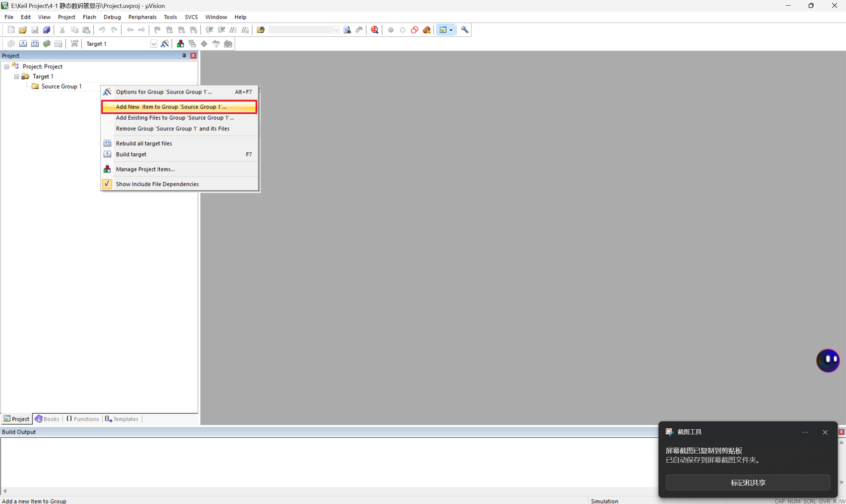Switch to the Functions tab
This screenshot has height=504, width=846.
[83, 419]
